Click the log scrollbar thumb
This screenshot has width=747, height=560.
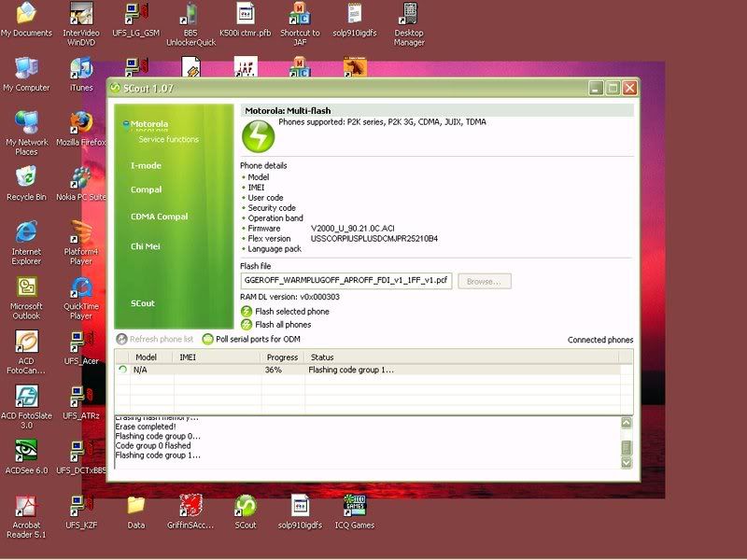point(627,448)
